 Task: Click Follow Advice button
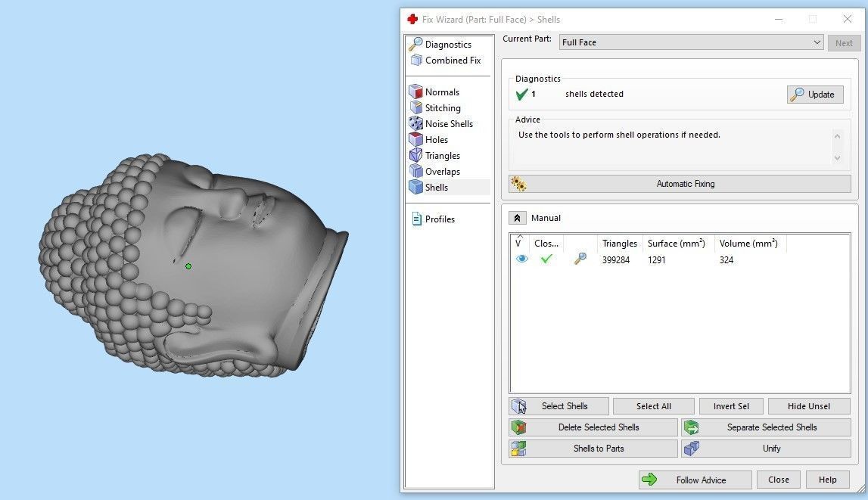(695, 480)
